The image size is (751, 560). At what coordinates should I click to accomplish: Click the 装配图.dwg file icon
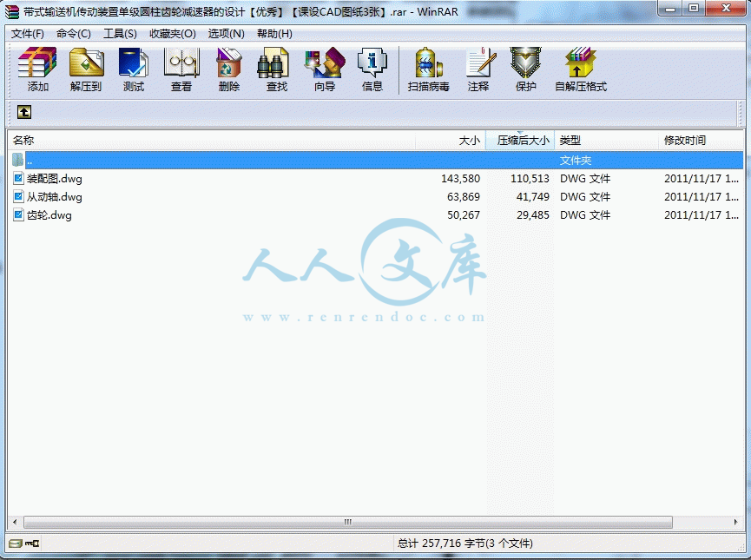pyautogui.click(x=18, y=179)
